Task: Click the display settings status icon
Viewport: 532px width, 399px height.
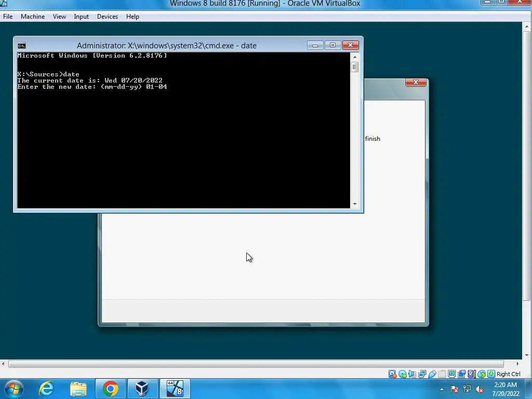Action: coord(451,374)
